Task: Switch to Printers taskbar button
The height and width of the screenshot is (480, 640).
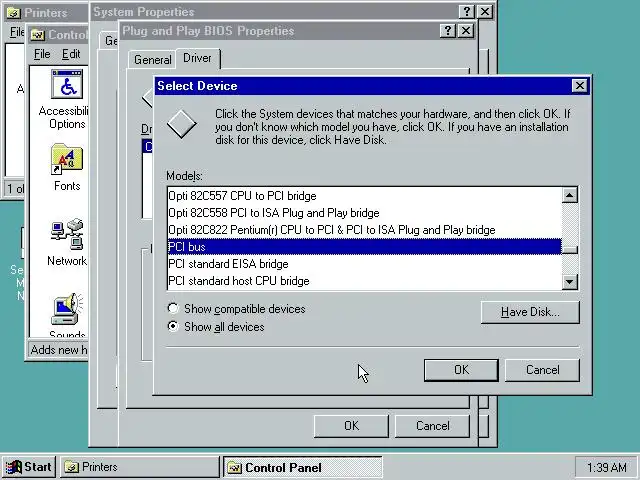Action: [x=140, y=467]
